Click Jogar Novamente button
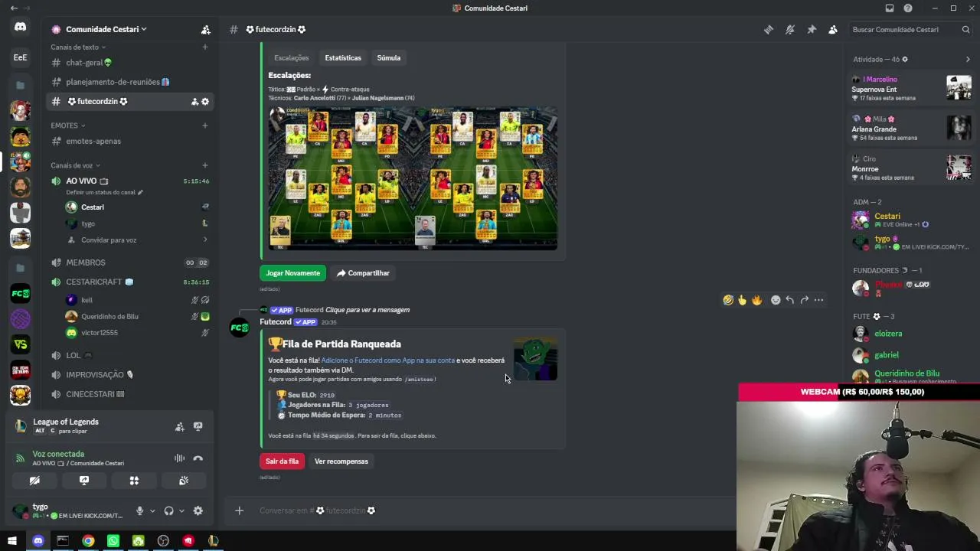Screen dimensions: 980x551 (292, 273)
